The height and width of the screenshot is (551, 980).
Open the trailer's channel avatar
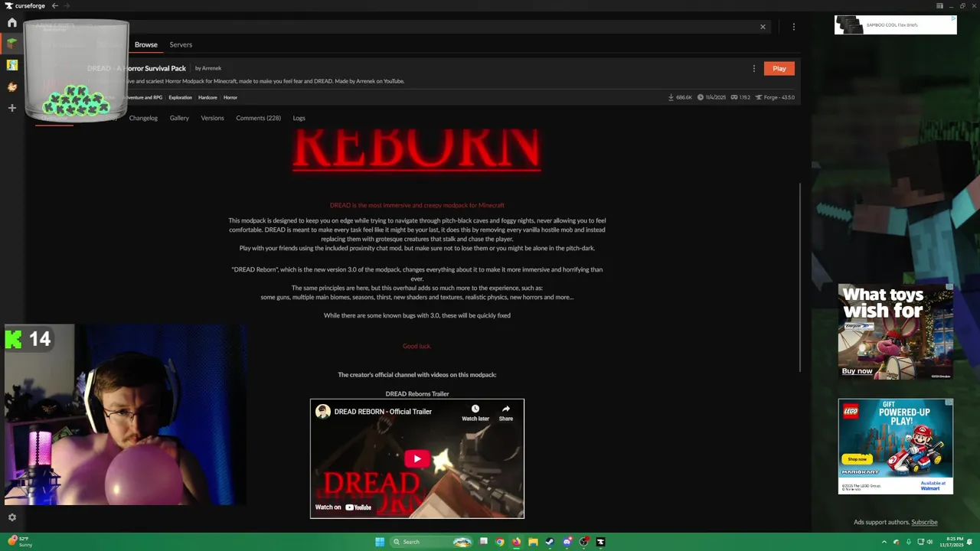(x=323, y=412)
